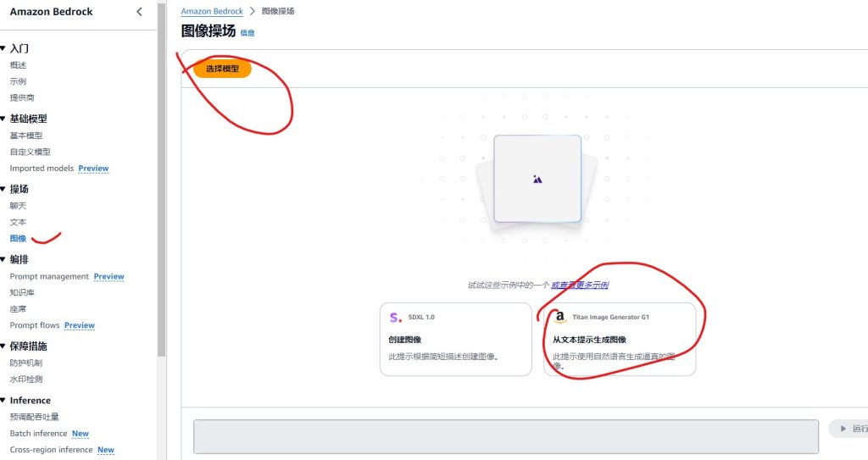Screen dimensions: 868x460
Task: Click the 信息 info link beside title
Action: (247, 33)
